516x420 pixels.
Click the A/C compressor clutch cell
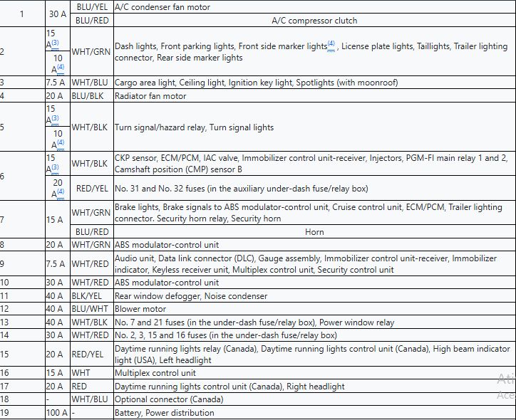[314, 21]
